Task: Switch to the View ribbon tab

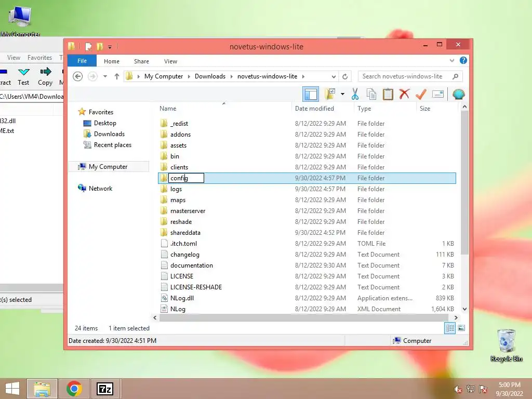Action: click(x=170, y=61)
